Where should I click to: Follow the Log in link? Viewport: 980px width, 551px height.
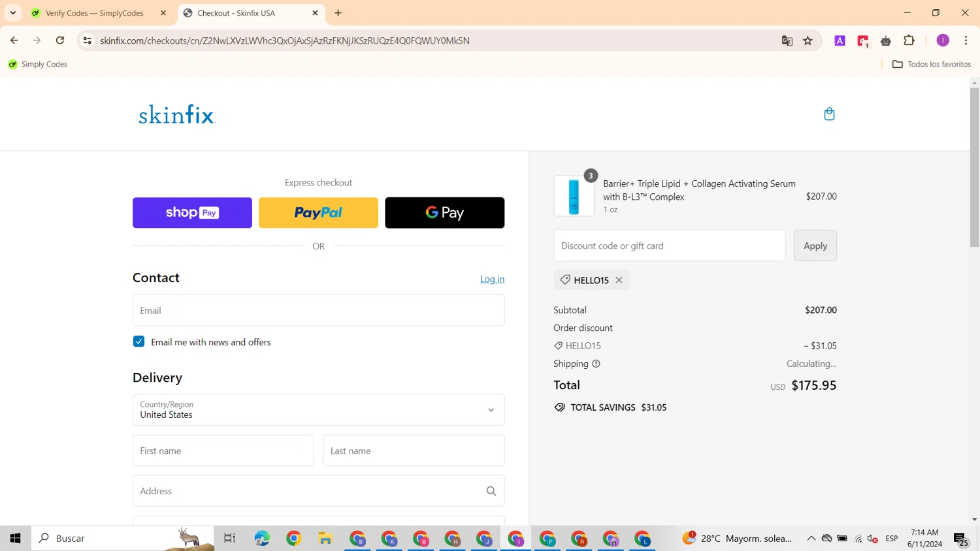click(493, 279)
